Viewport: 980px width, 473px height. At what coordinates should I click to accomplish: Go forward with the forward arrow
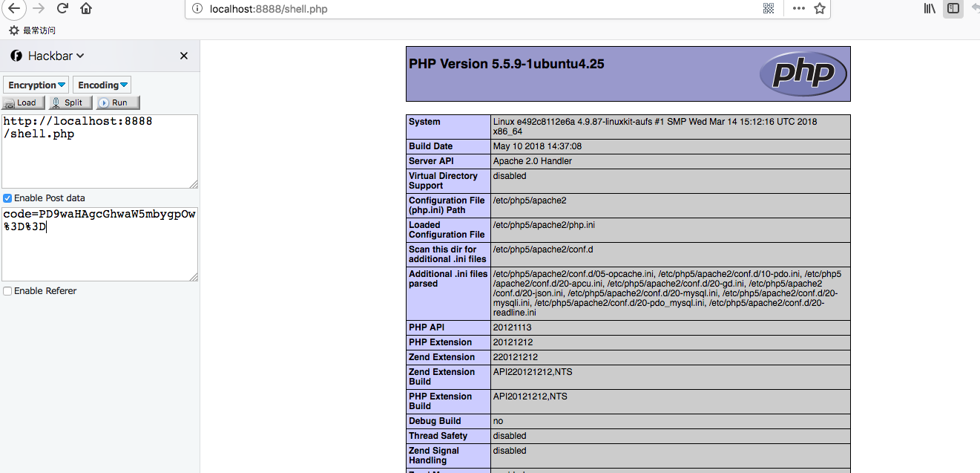[x=39, y=9]
